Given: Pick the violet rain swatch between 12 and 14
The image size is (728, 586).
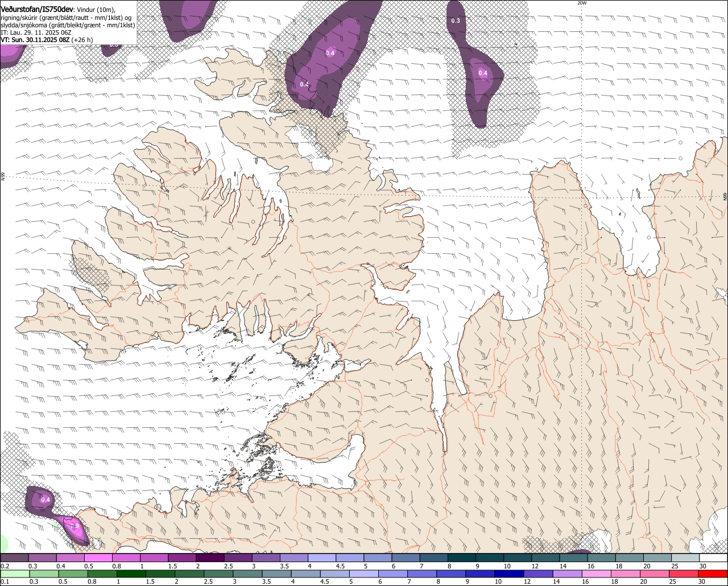Looking at the screenshot, I should 539,574.
